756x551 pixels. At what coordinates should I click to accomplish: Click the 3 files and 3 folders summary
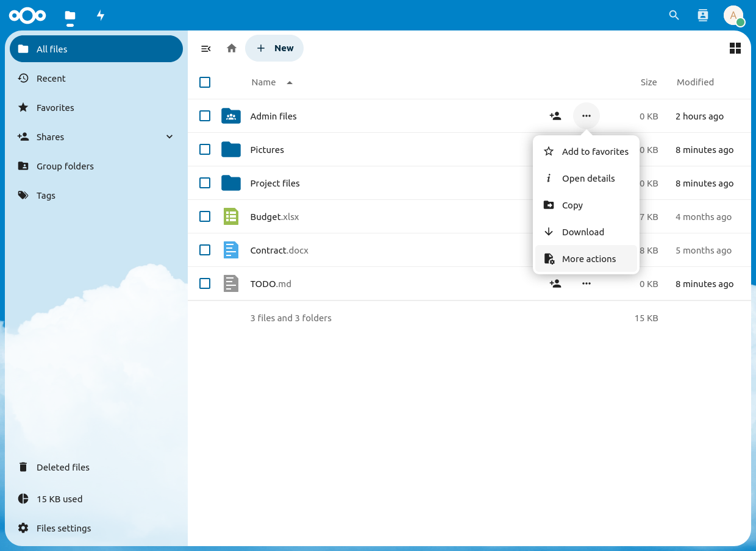click(x=291, y=318)
